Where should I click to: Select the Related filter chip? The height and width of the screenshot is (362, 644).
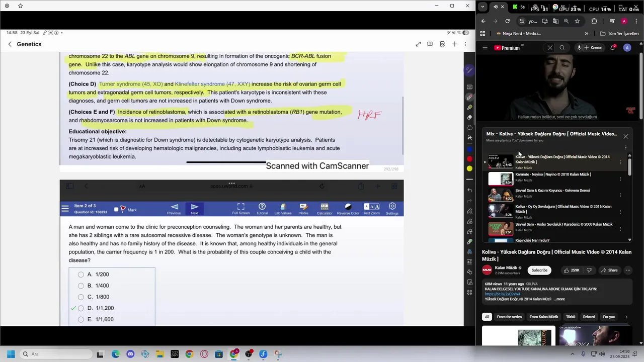[589, 317]
